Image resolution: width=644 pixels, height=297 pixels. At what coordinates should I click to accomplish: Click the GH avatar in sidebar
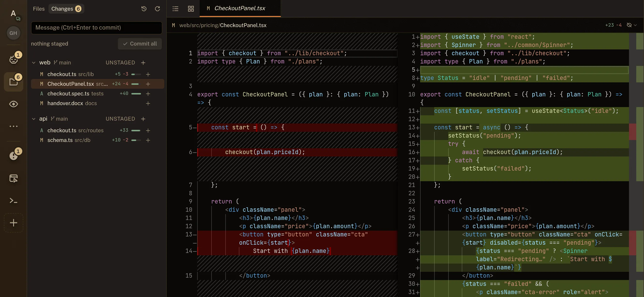coord(13,33)
